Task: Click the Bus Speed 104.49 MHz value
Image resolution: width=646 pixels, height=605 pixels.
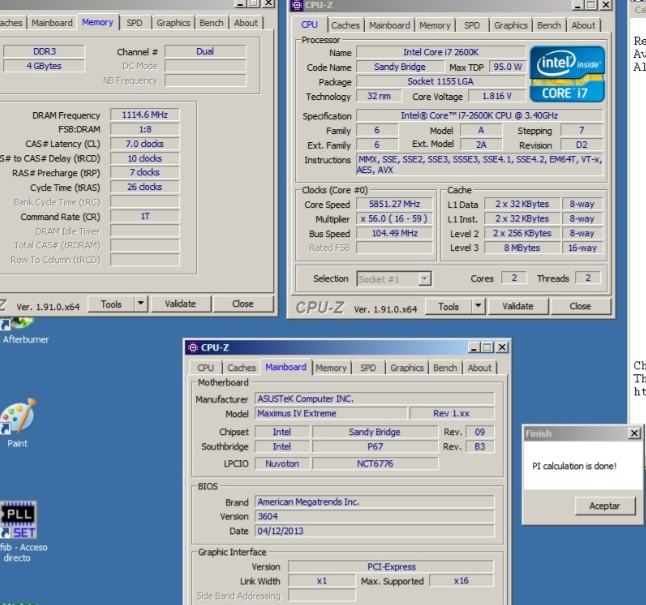Action: pyautogui.click(x=394, y=233)
